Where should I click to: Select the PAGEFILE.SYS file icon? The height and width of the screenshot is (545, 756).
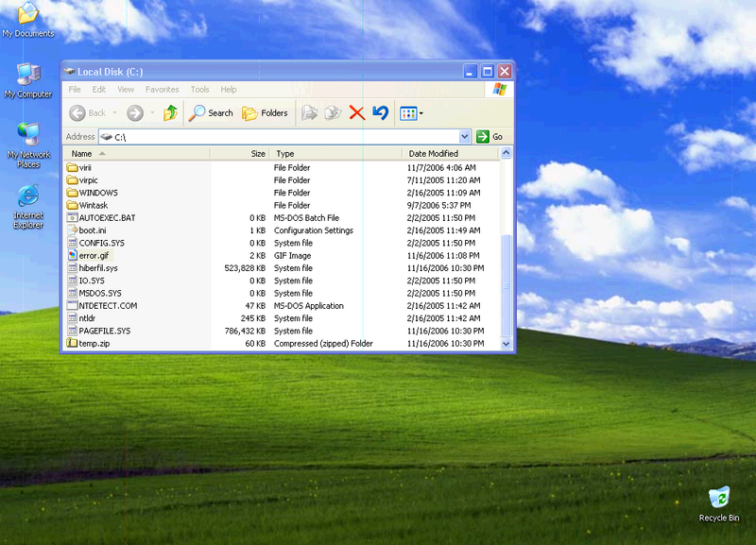tap(73, 331)
